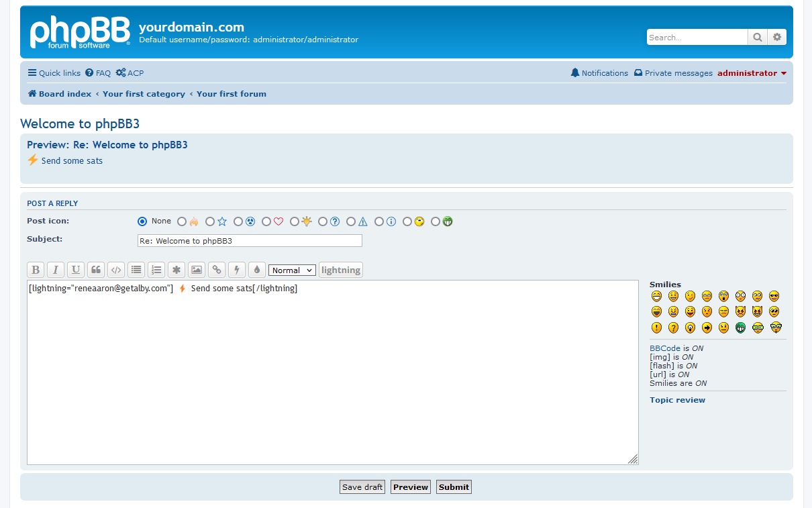Submit the reply with Submit button
The height and width of the screenshot is (508, 812).
coord(454,487)
